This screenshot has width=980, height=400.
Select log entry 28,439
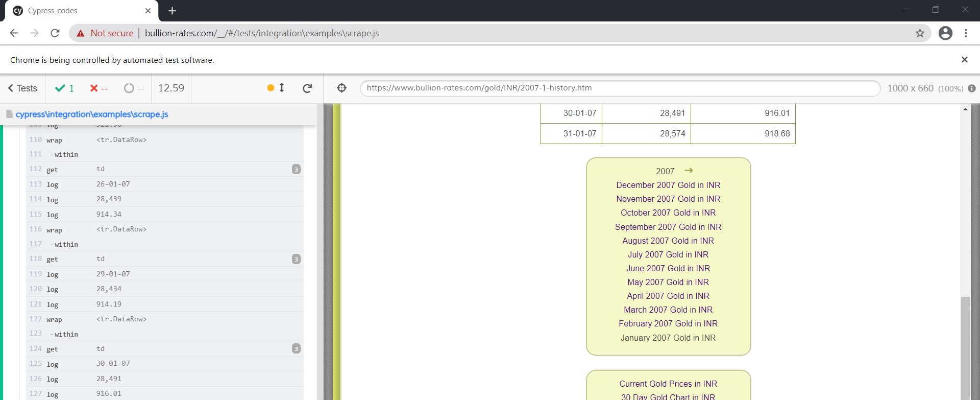pos(165,199)
